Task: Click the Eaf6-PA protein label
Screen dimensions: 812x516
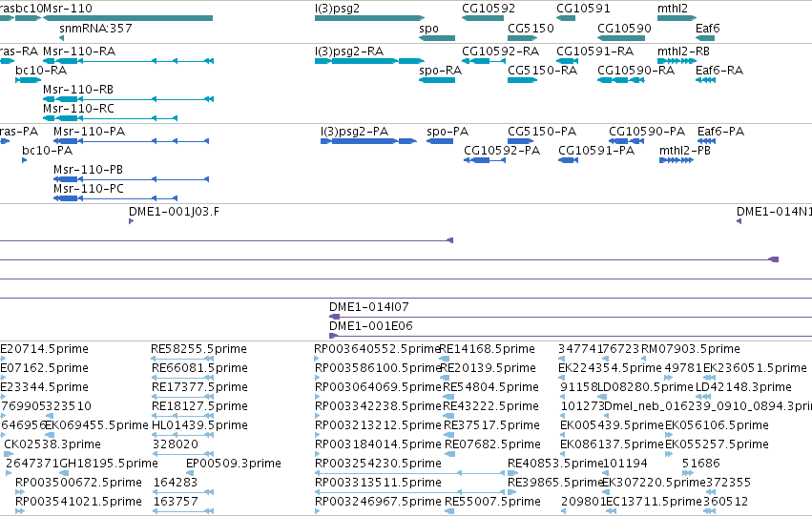Action: [x=720, y=132]
